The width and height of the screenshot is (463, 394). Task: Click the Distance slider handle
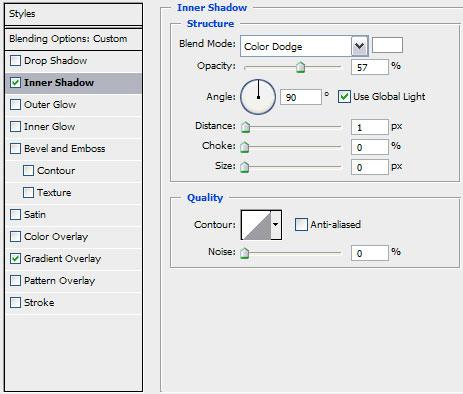[245, 127]
